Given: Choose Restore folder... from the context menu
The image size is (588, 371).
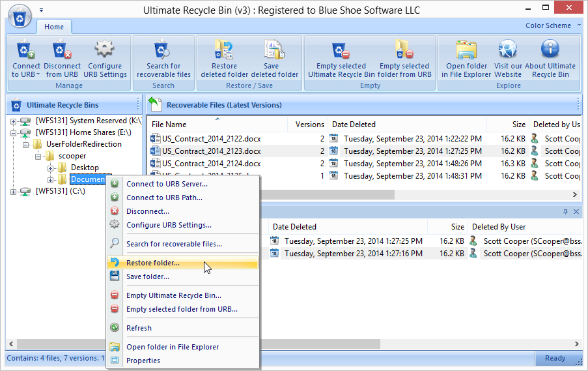Looking at the screenshot, I should pos(153,263).
